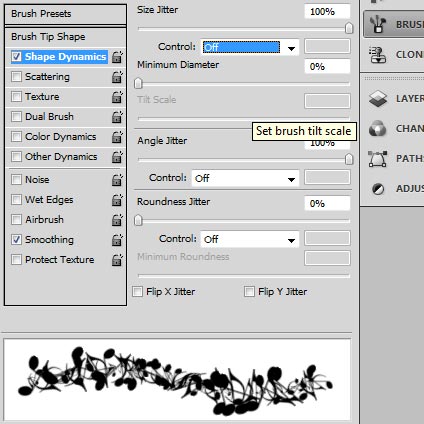Enable the Protect Texture checkbox

(16, 260)
